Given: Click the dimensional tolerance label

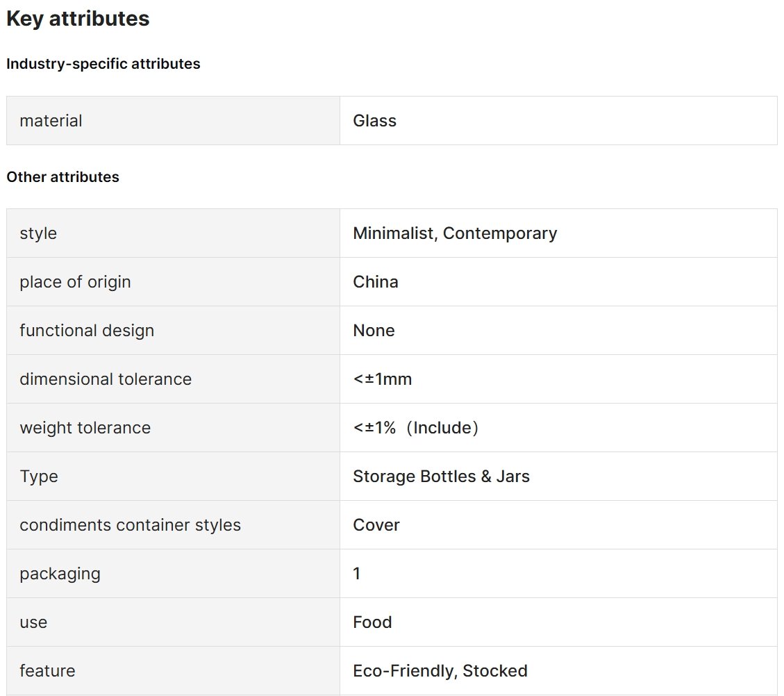Looking at the screenshot, I should point(106,379).
